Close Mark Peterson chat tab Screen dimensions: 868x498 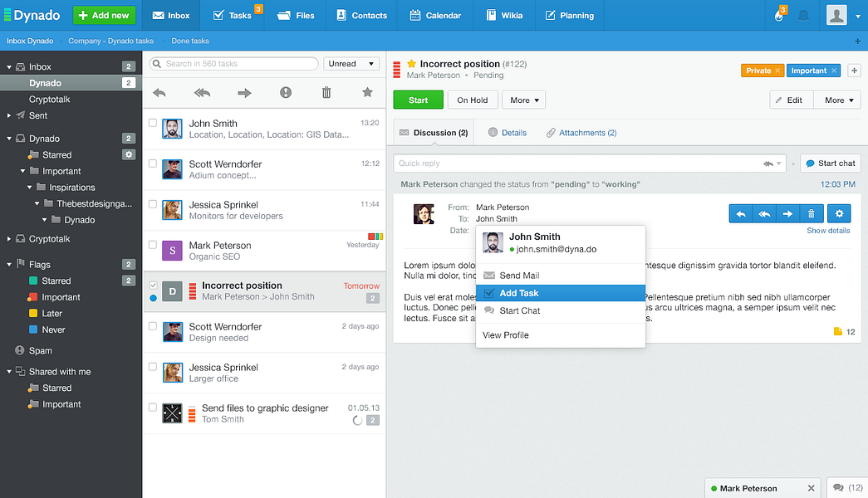pos(811,488)
